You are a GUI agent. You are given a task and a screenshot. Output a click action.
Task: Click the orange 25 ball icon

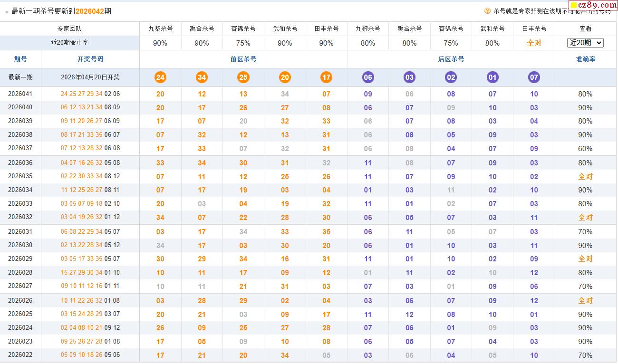click(x=243, y=77)
